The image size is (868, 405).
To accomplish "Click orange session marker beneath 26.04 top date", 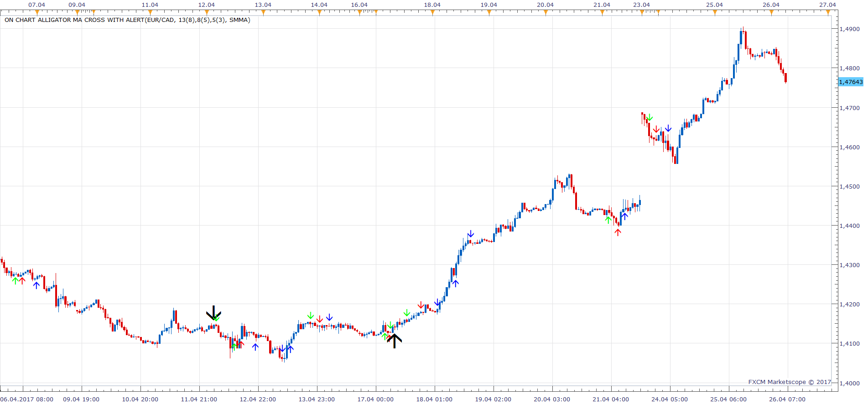I will coord(771,12).
